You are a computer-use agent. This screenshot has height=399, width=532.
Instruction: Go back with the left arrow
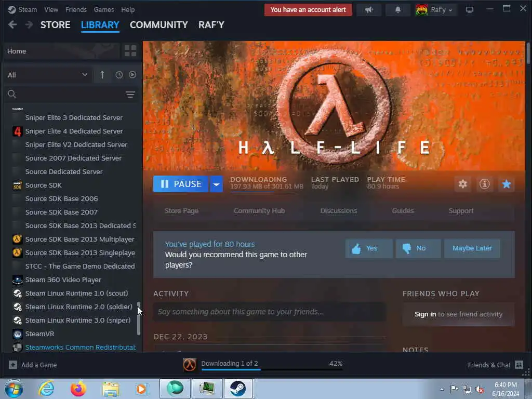12,24
